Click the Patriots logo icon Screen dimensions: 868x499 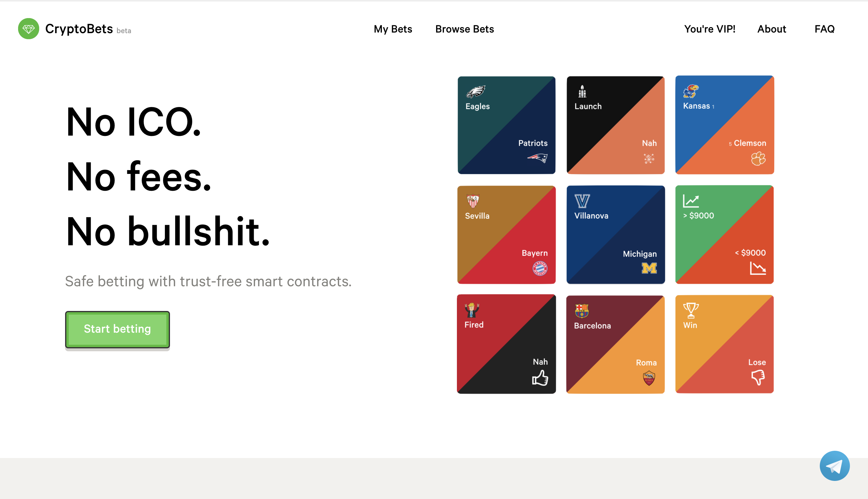(x=537, y=158)
